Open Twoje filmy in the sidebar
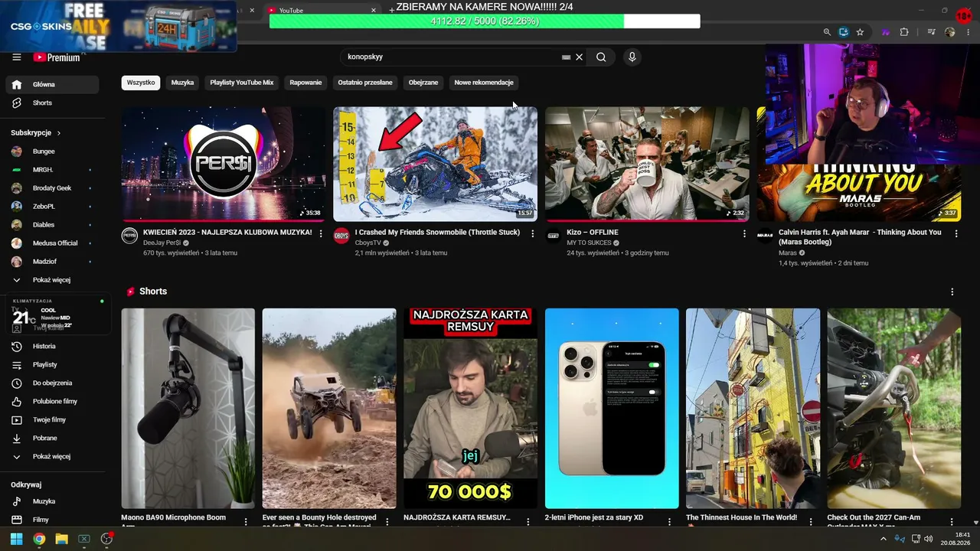Screen dimensions: 980x551 click(x=52, y=419)
